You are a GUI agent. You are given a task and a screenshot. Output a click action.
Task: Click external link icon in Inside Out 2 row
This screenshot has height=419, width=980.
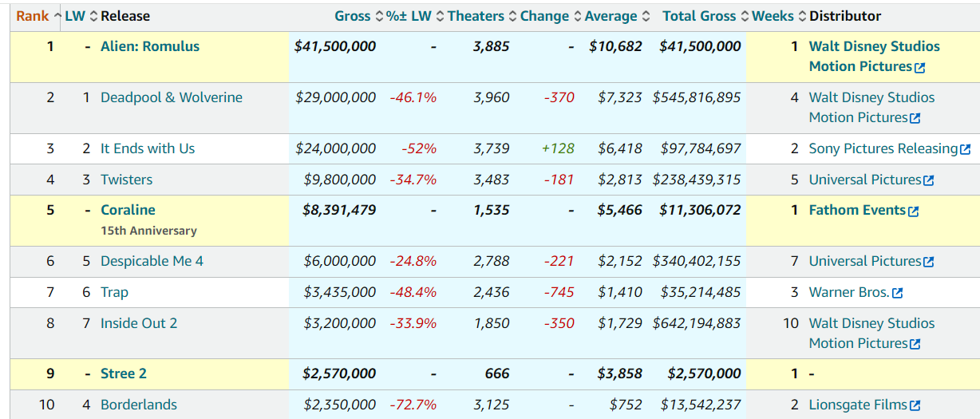915,344
